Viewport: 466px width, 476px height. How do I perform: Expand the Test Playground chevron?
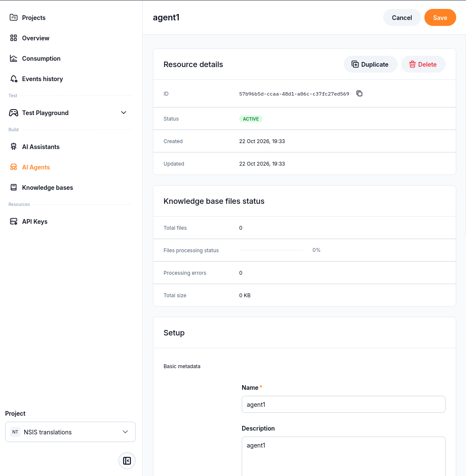(x=124, y=113)
